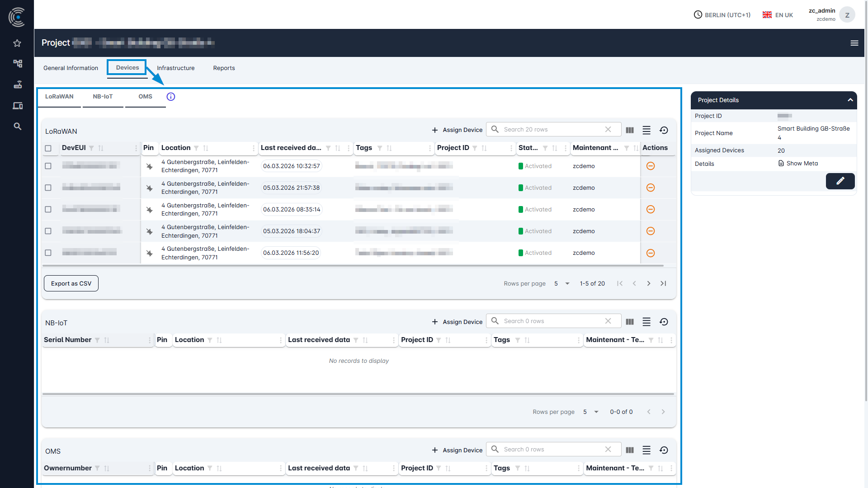This screenshot has height=488, width=868.
Task: Pin the first LoRaWAN device using the pin icon
Action: (150, 166)
